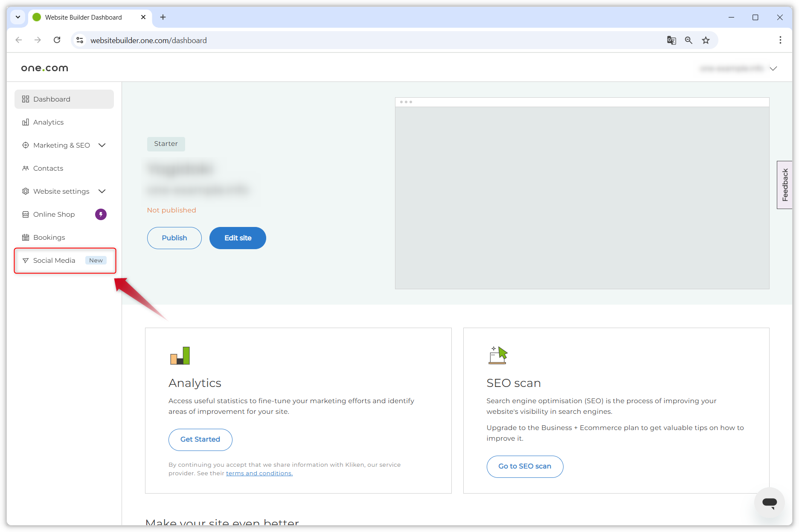
Task: Reload the page with the refresh icon
Action: [x=57, y=40]
